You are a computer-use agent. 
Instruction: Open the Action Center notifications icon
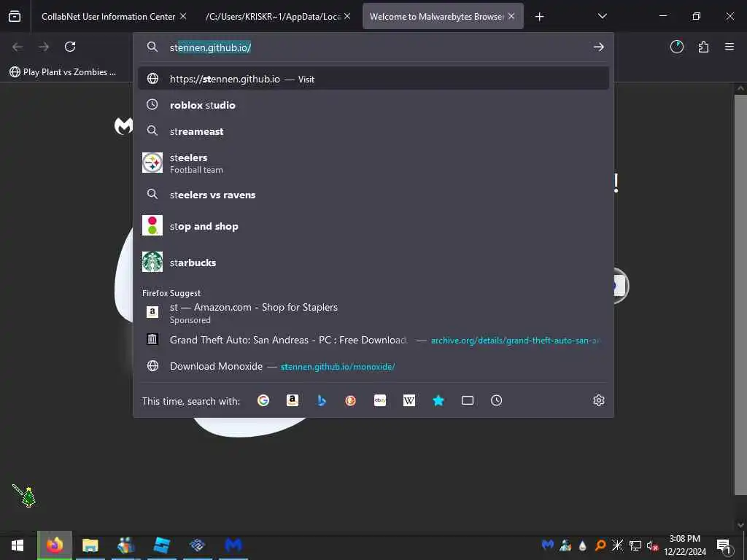[x=724, y=546]
